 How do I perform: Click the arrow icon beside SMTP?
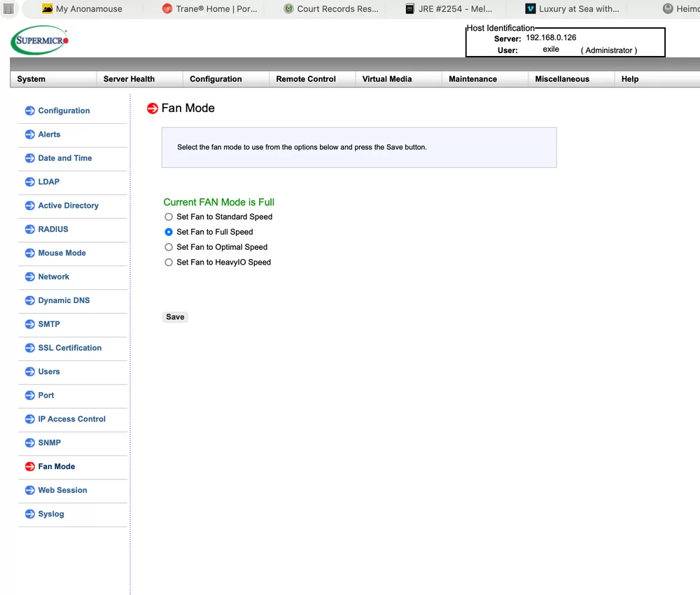[x=30, y=324]
